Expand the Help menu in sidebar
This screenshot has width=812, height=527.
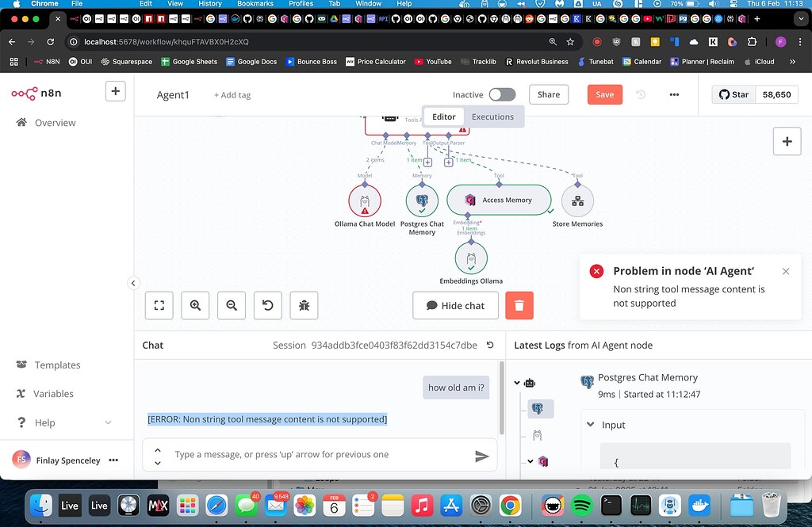pos(108,422)
